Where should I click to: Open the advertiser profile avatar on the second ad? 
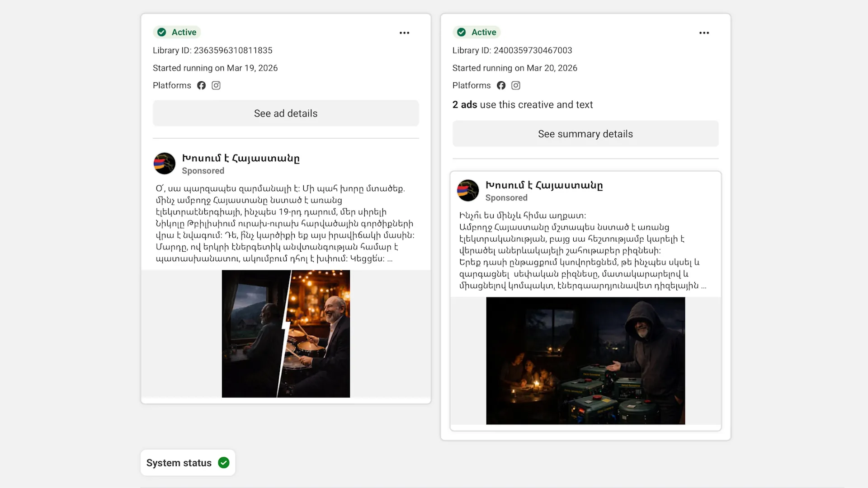[x=468, y=191]
